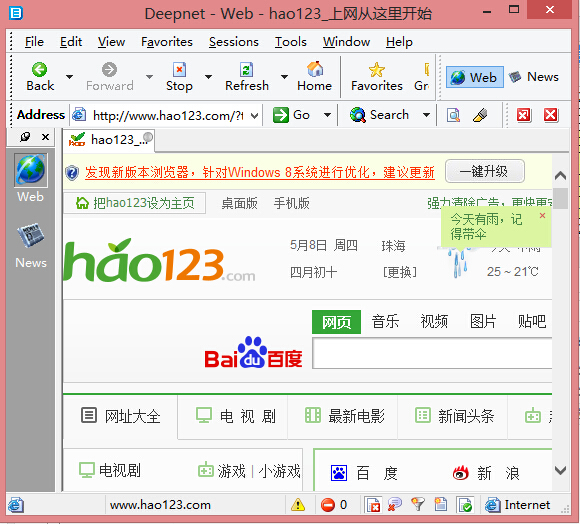Click the yellow warning status bar icon
This screenshot has width=580, height=524.
pos(298,505)
